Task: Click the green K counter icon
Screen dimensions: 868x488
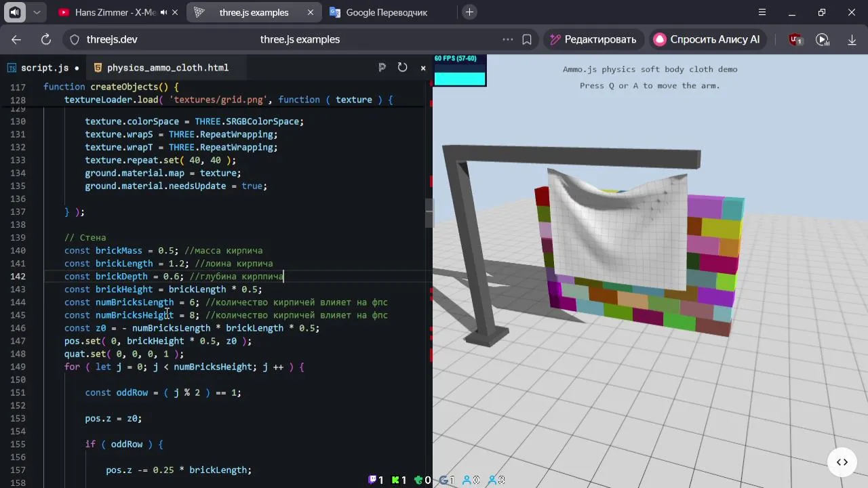Action: 395,480
